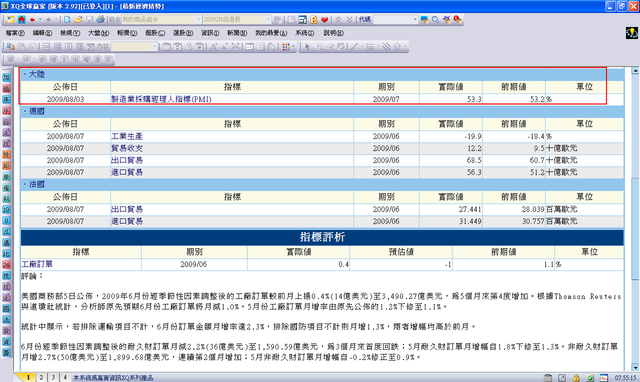Open the 大盤(M) menu
640x382 pixels.
[x=98, y=33]
